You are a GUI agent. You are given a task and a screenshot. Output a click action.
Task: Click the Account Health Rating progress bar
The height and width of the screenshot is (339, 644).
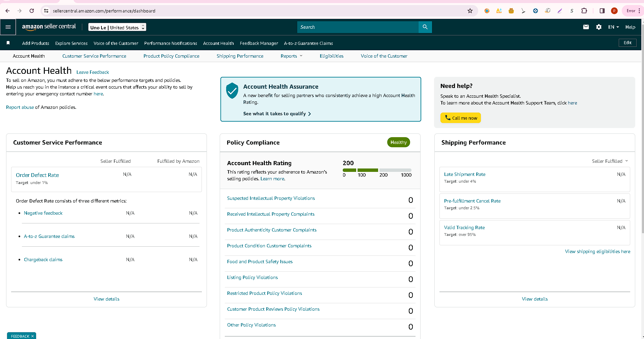tap(377, 170)
